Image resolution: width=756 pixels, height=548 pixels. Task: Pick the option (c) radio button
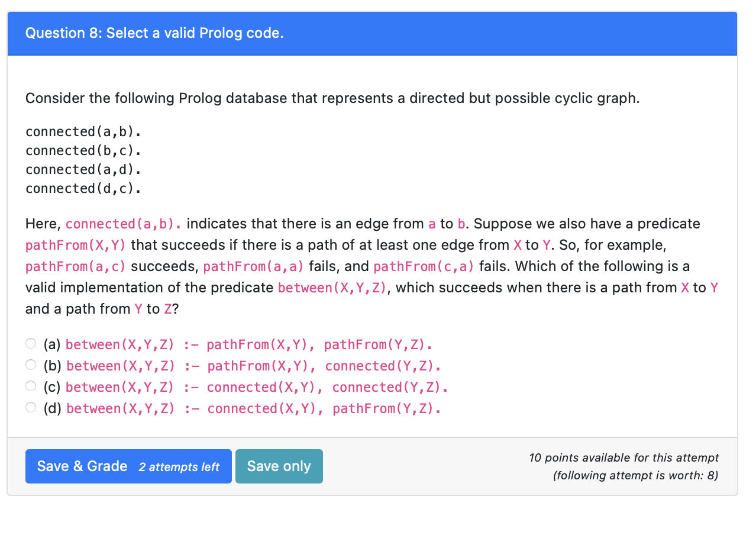click(x=31, y=386)
